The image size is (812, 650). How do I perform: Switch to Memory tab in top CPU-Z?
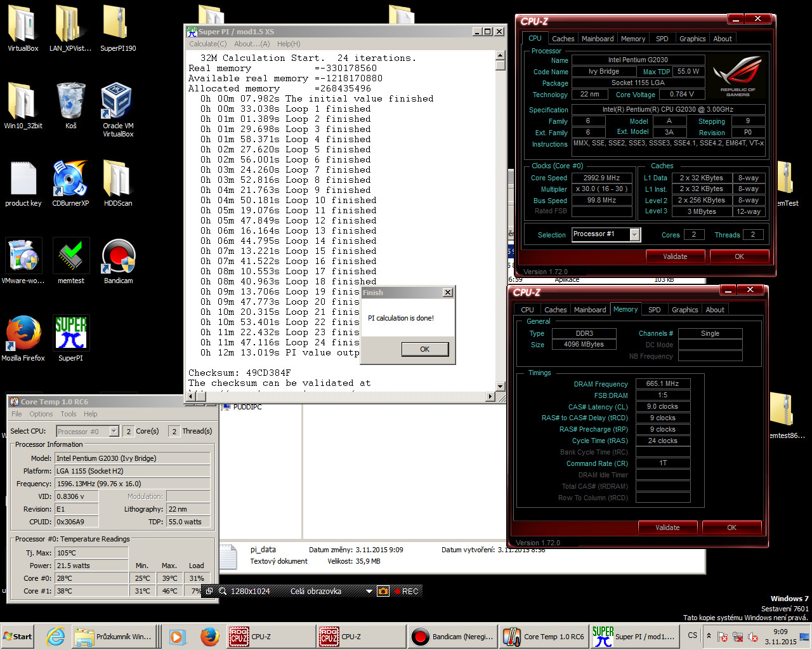pyautogui.click(x=633, y=39)
